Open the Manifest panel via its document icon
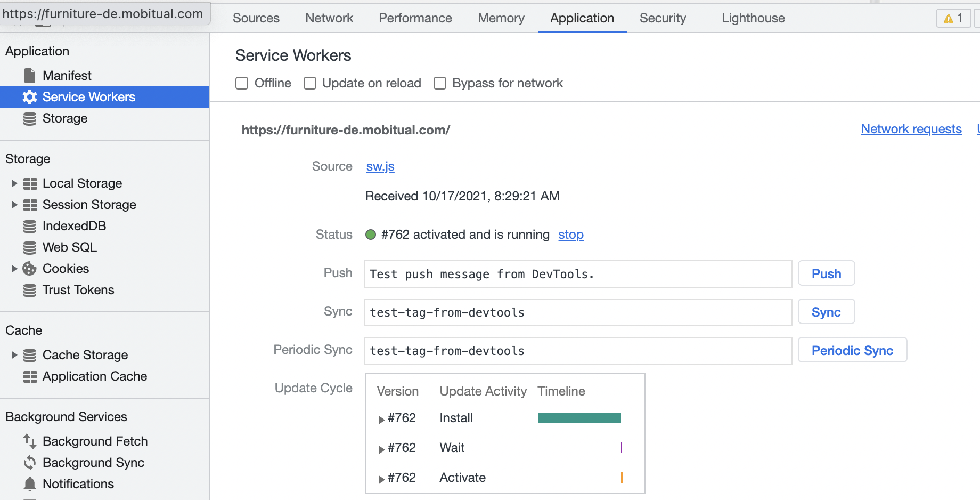This screenshot has width=980, height=500. [30, 75]
